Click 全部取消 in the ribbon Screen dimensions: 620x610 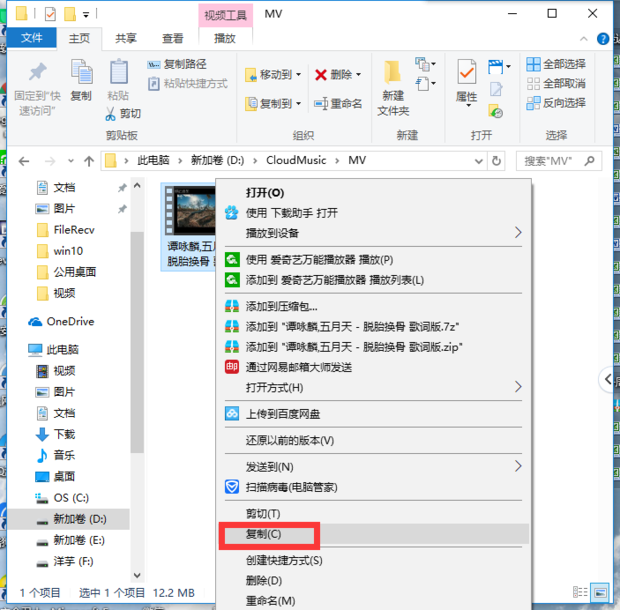pyautogui.click(x=556, y=83)
